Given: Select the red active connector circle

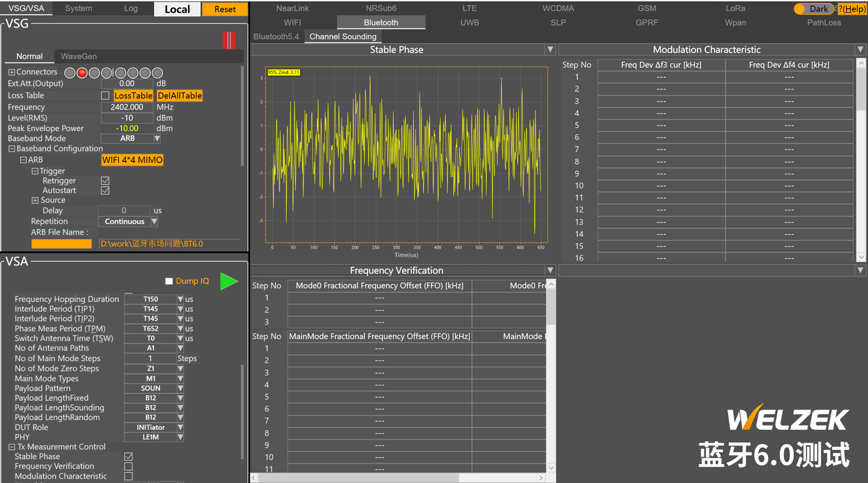Looking at the screenshot, I should coord(82,73).
